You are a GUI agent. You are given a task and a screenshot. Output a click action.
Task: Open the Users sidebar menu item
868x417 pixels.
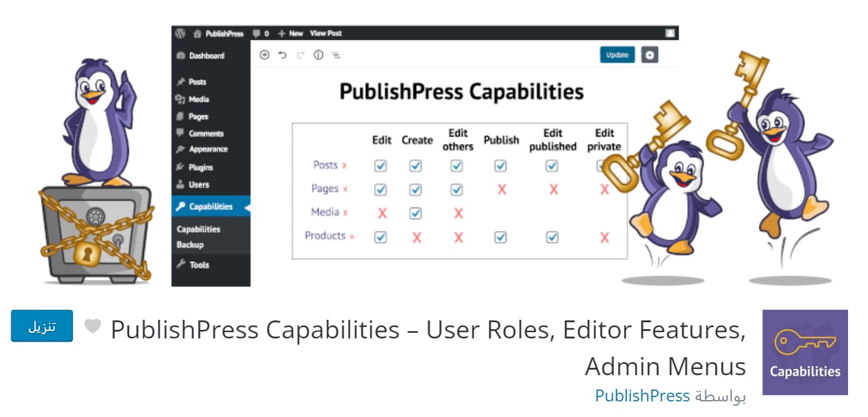[x=198, y=185]
